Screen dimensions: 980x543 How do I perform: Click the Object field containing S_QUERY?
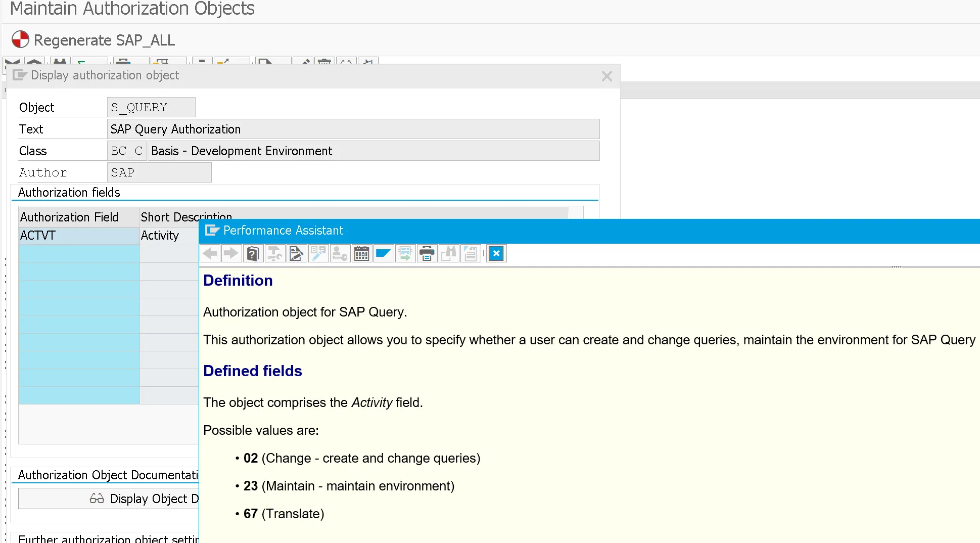tap(151, 107)
